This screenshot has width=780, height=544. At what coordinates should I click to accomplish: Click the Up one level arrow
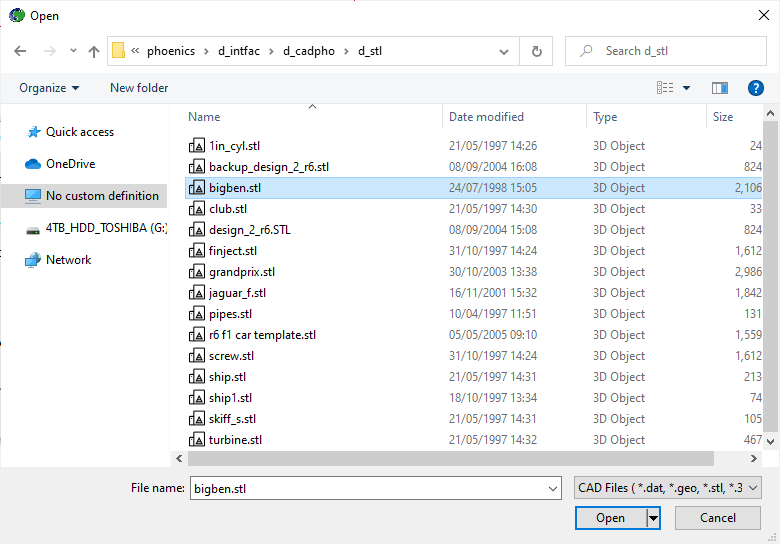click(x=94, y=51)
